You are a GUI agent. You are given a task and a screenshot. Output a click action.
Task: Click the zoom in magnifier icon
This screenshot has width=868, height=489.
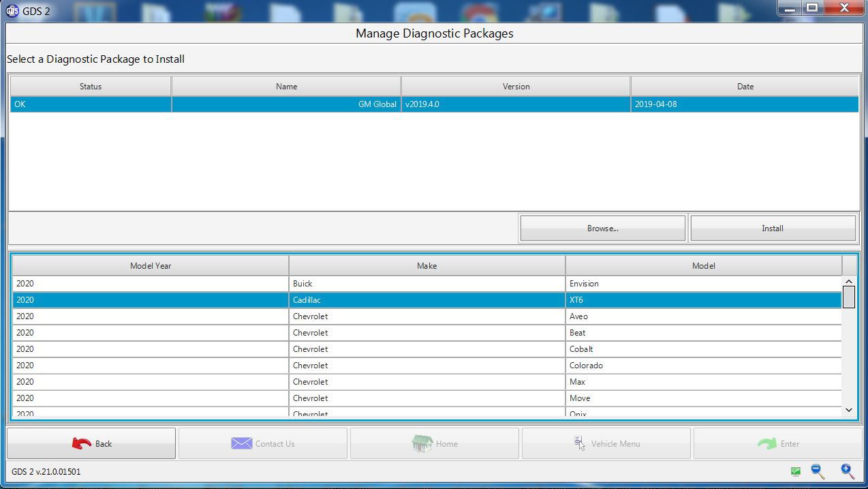[x=847, y=471]
